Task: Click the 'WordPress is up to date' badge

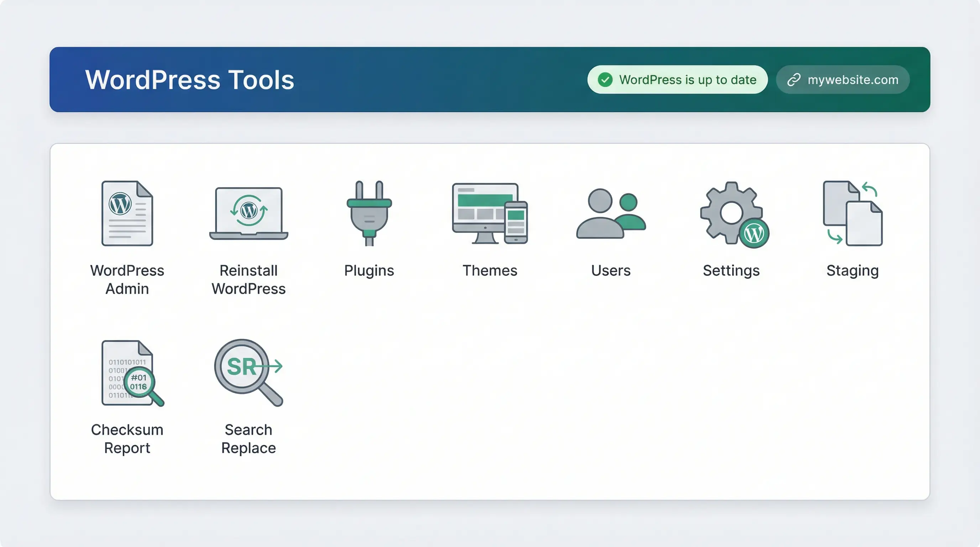Action: [x=677, y=80]
